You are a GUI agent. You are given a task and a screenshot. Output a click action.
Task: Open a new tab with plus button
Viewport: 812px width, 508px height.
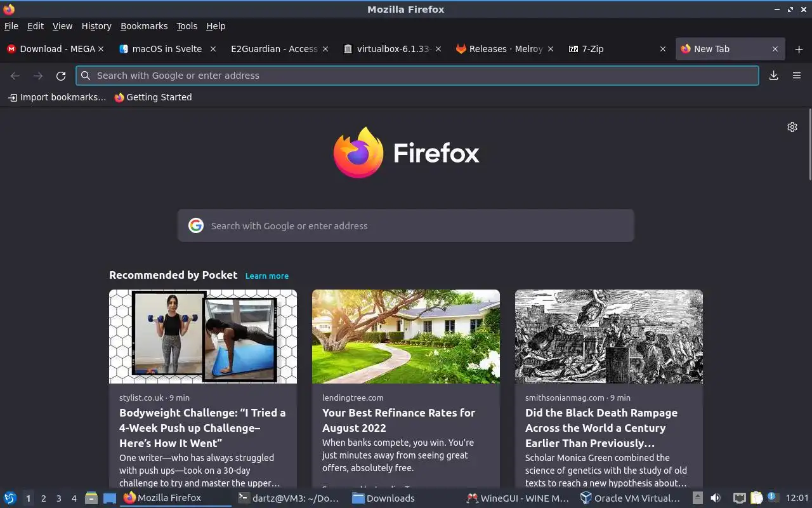[x=799, y=49]
